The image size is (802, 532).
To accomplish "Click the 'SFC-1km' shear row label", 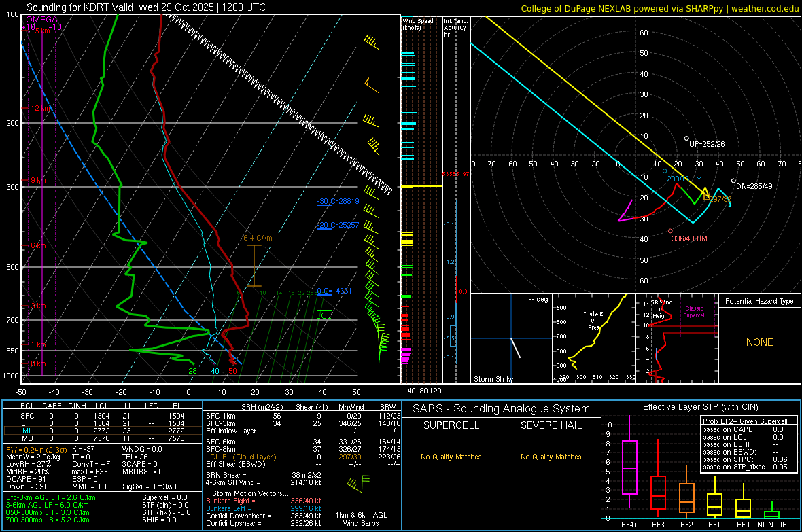I will [221, 416].
